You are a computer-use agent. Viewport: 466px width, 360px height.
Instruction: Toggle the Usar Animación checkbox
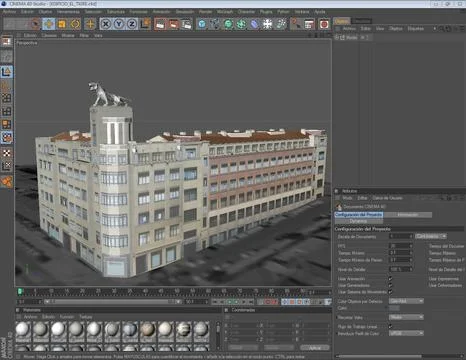click(390, 279)
